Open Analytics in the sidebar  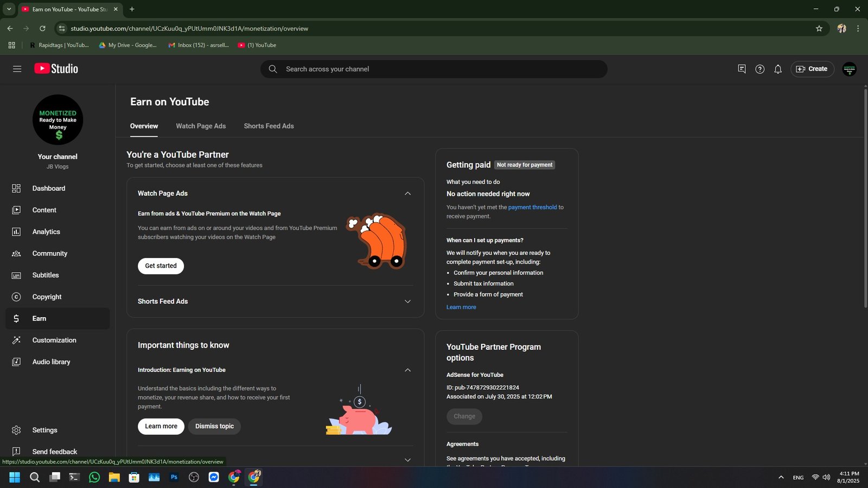click(x=58, y=232)
